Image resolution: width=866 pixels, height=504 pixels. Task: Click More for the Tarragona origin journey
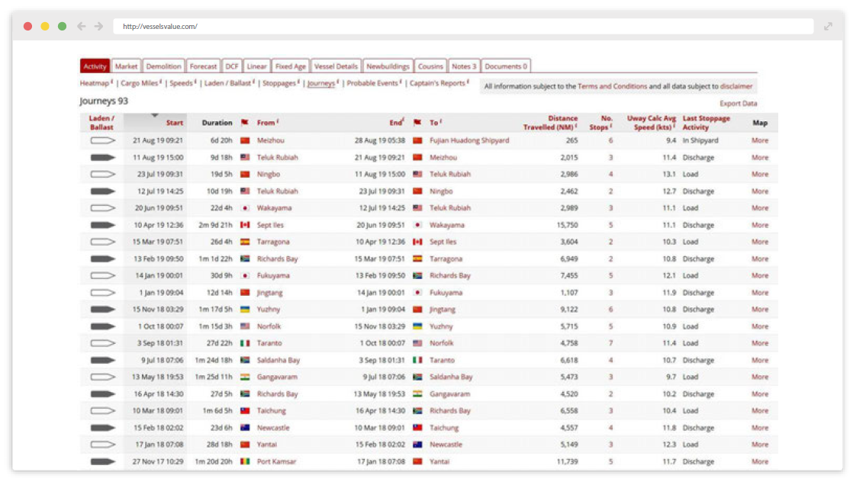pos(759,242)
